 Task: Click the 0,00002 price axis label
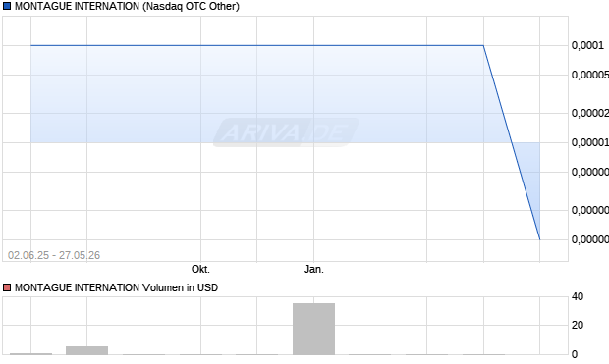pos(590,113)
